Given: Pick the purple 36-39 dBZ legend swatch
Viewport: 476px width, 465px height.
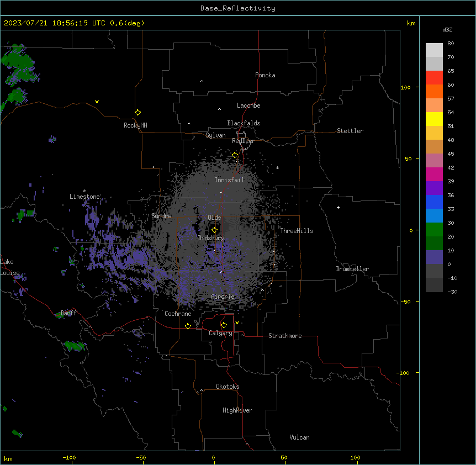Looking at the screenshot, I should pos(434,188).
